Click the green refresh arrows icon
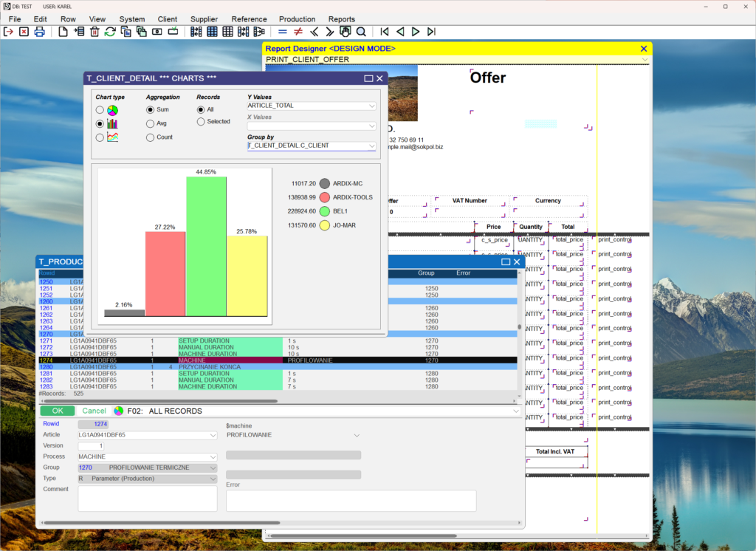756x551 pixels. point(110,32)
